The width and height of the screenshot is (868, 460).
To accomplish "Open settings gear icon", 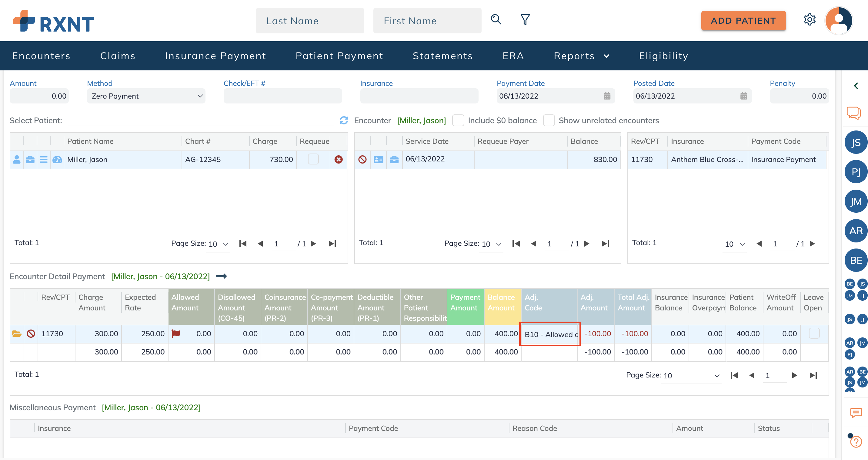I will coord(810,19).
